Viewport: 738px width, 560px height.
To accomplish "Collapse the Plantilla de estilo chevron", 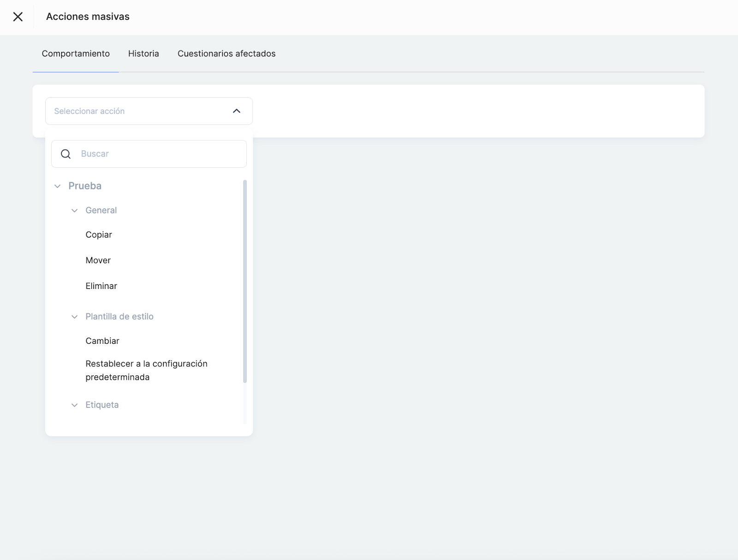I will (x=74, y=317).
